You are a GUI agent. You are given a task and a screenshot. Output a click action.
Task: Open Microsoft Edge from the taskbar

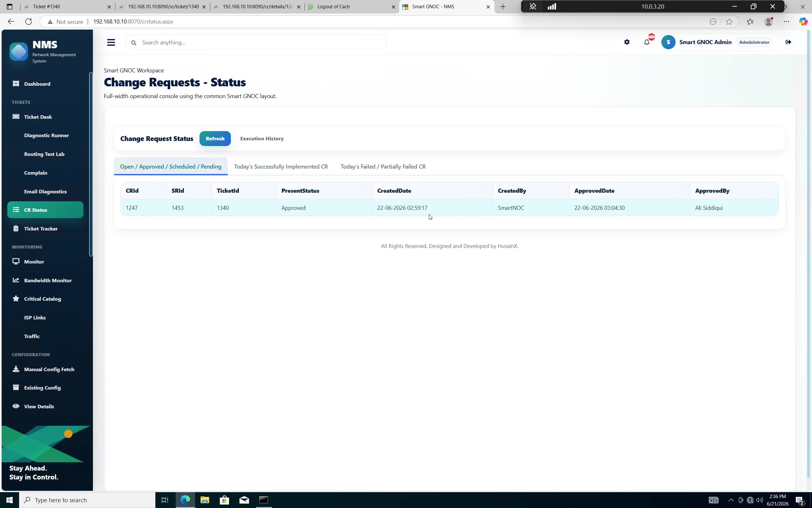[x=185, y=500]
